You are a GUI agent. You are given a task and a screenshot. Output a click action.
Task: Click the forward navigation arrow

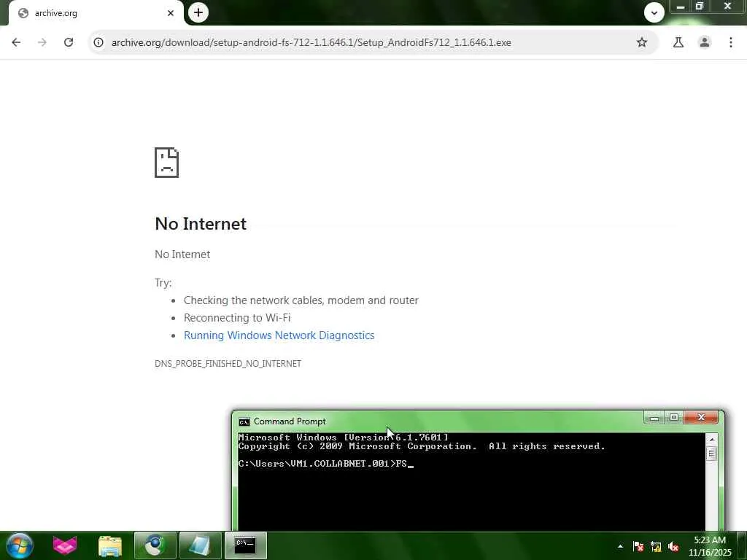click(42, 42)
